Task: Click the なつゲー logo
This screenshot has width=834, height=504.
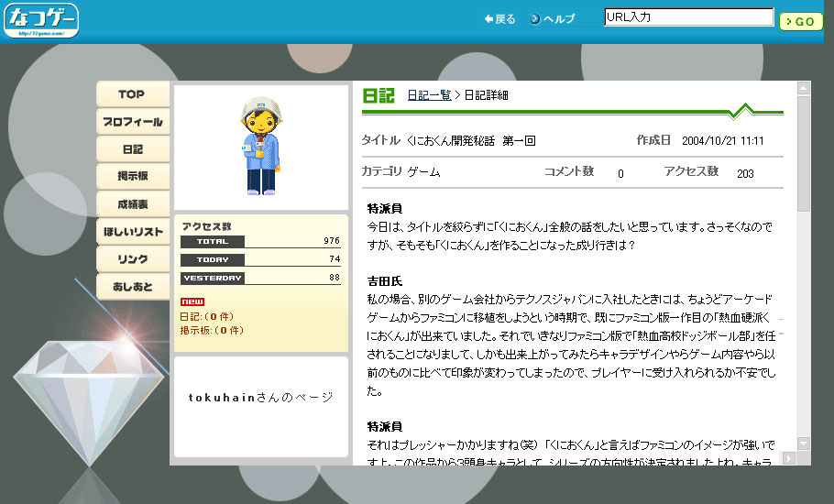Action: [x=41, y=20]
